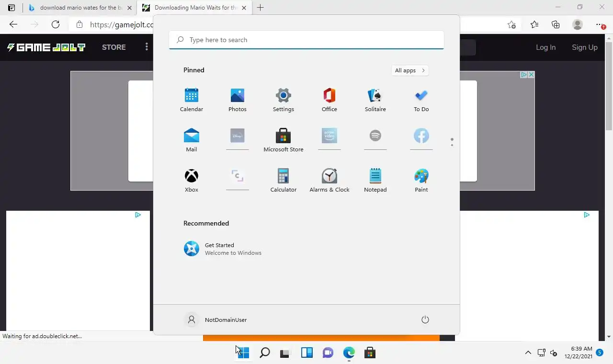This screenshot has width=613, height=364.
Task: Open Task View on the taskbar
Action: coord(285,353)
